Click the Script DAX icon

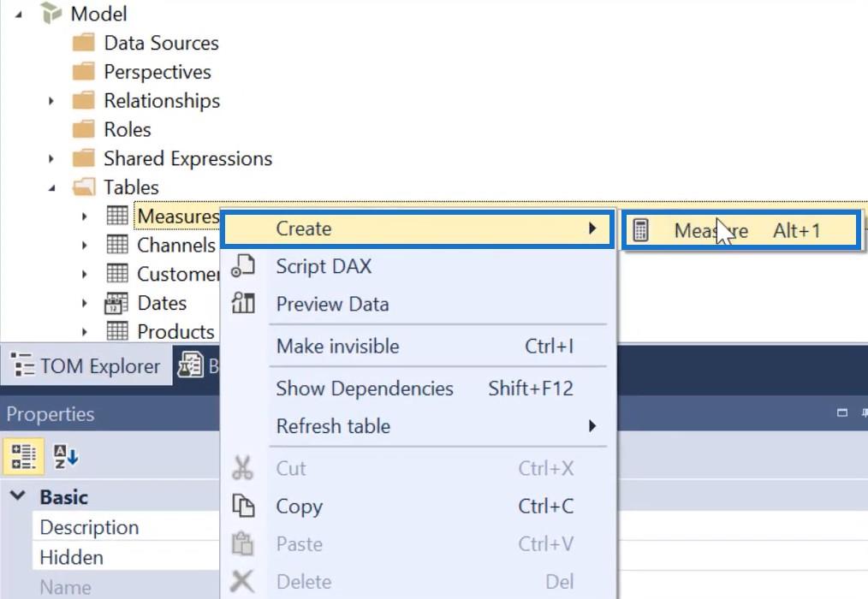[x=243, y=266]
